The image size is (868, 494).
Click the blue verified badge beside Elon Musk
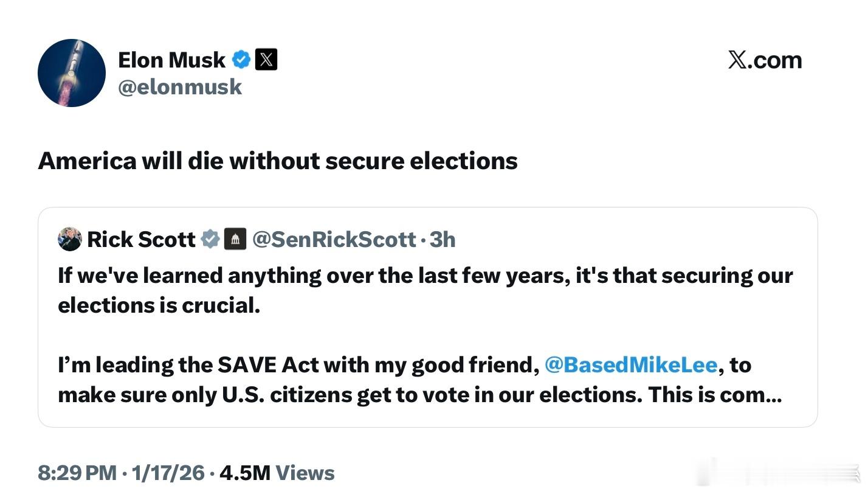(241, 60)
